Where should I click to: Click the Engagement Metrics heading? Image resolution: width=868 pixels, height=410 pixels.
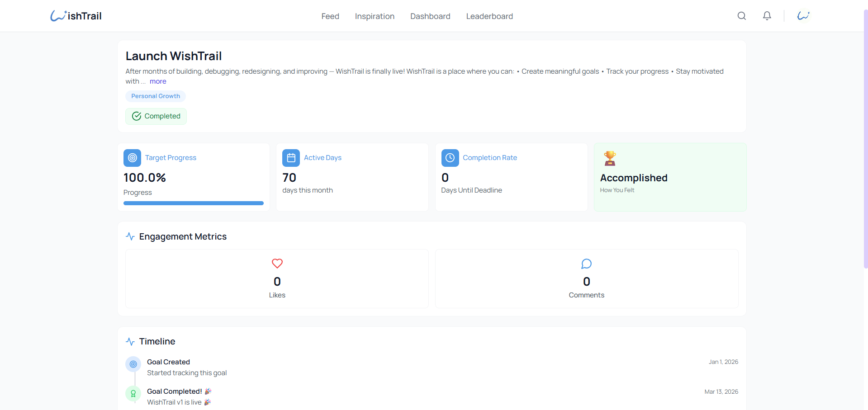pyautogui.click(x=183, y=236)
